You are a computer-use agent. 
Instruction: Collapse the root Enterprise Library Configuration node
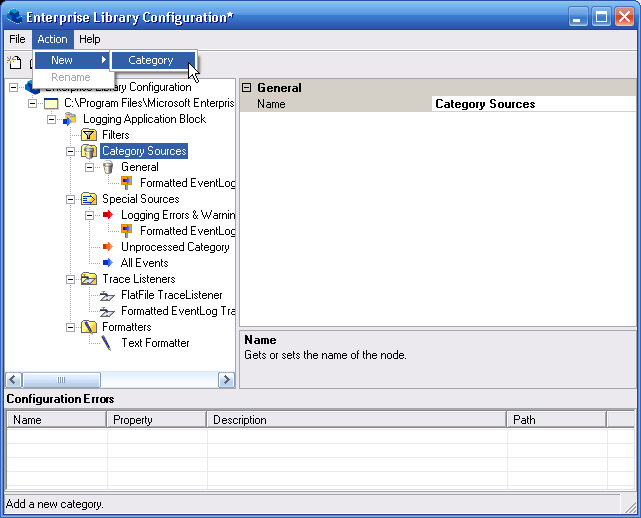13,87
